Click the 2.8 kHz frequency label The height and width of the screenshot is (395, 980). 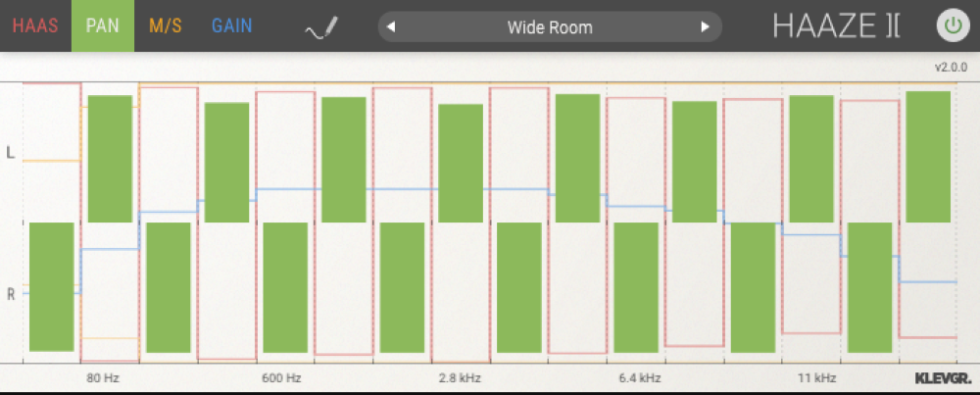point(459,377)
